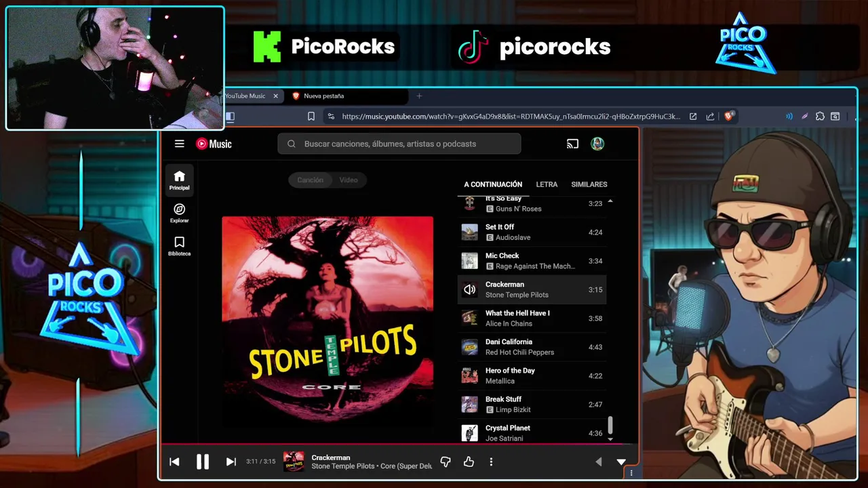The height and width of the screenshot is (488, 868).
Task: Pause the current song
Action: click(x=202, y=462)
